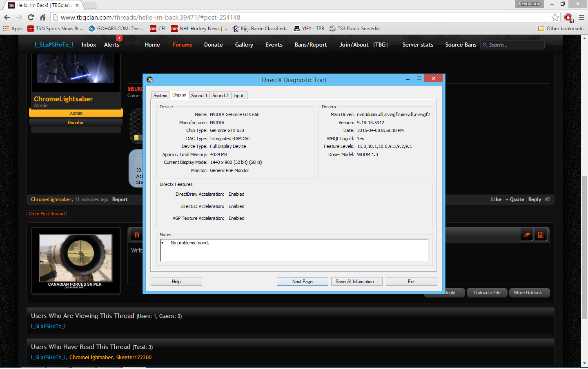Open the Apps bookmarks shortcut
The image size is (588, 369).
click(13, 29)
